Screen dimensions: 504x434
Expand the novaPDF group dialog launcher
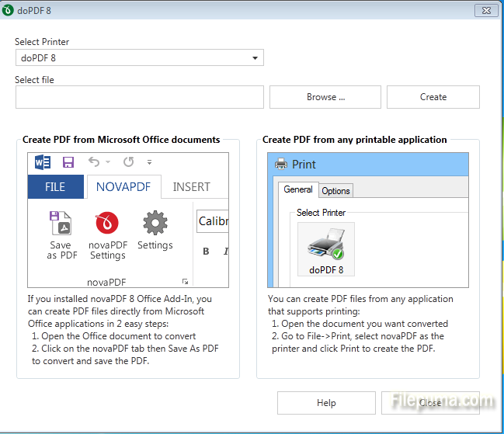185,282
